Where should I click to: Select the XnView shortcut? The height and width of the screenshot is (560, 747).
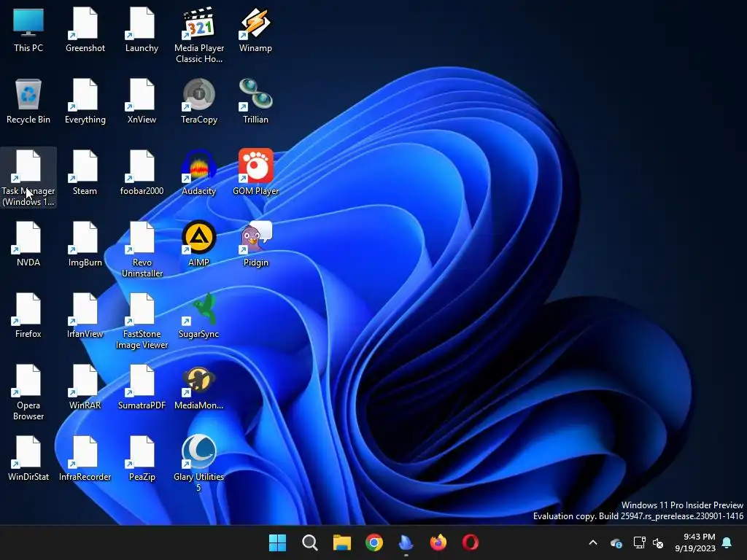[142, 101]
